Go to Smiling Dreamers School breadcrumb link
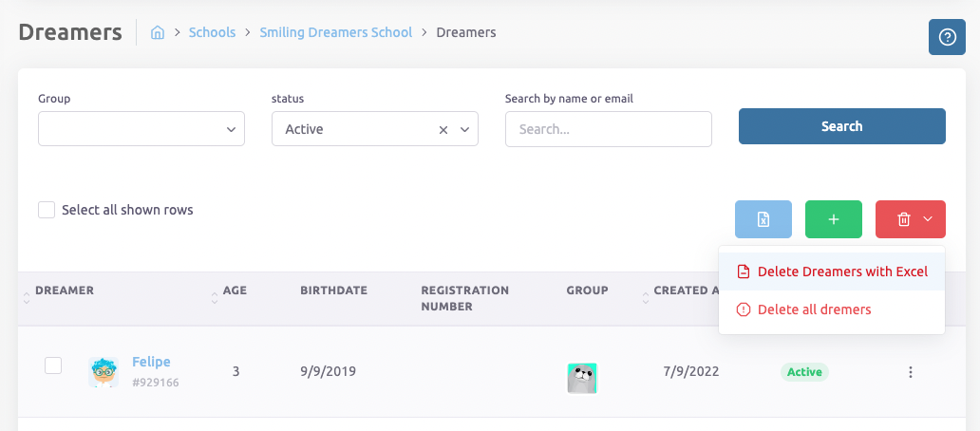 pos(336,32)
